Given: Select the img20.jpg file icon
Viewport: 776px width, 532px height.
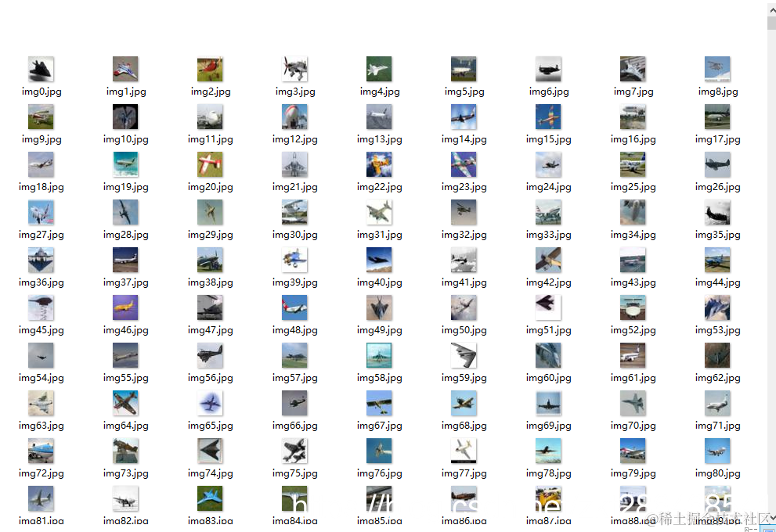Looking at the screenshot, I should point(211,164).
